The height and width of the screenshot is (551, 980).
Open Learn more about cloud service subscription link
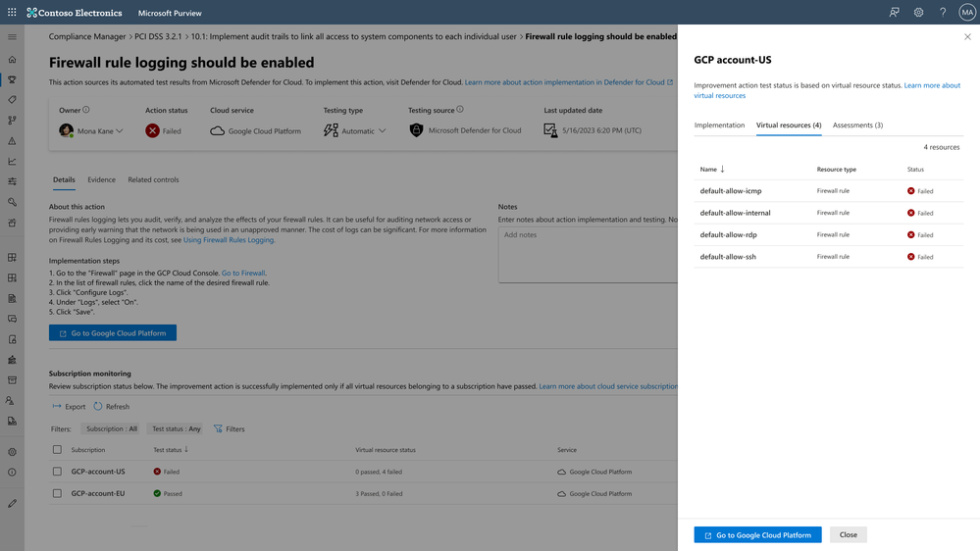(x=608, y=386)
